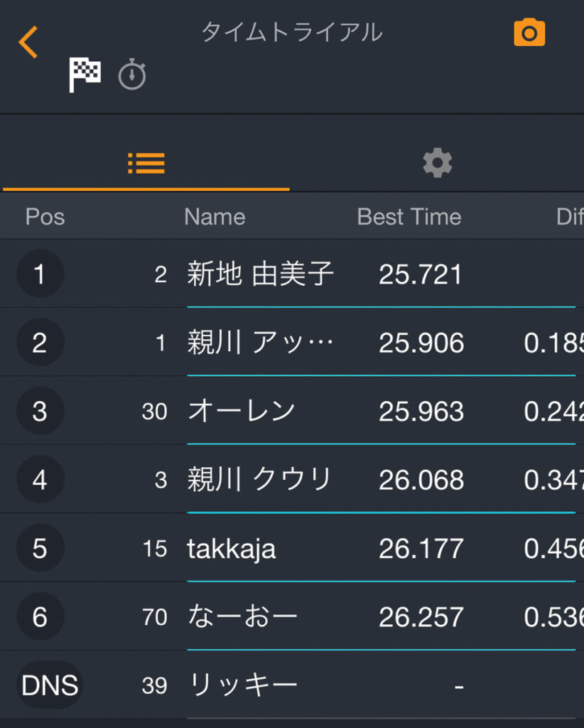Select 親川 クウリ name
The height and width of the screenshot is (728, 584).
259,480
